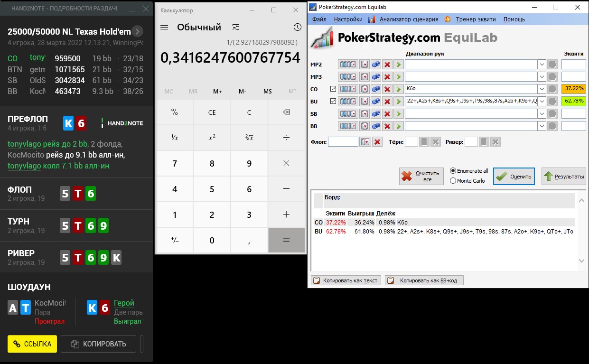Viewport: 589px width, 364px height.
Task: Click the Тёрн input field
Action: pyautogui.click(x=411, y=142)
